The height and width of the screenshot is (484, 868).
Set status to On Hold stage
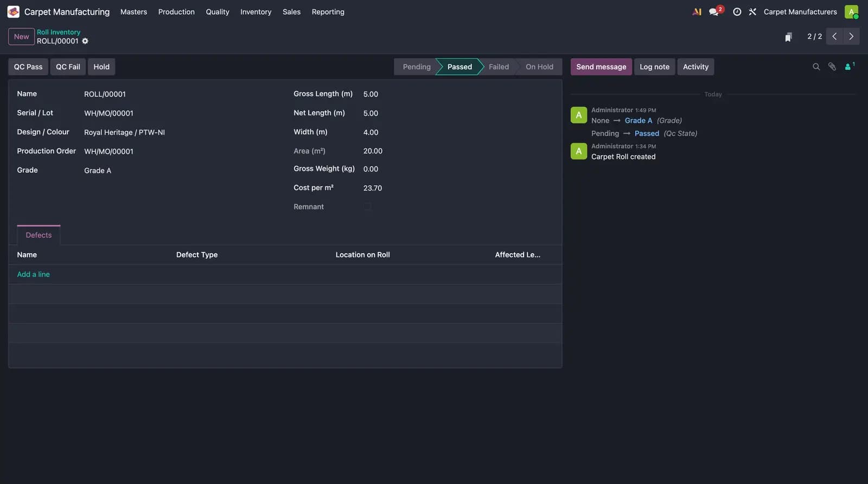pos(539,67)
